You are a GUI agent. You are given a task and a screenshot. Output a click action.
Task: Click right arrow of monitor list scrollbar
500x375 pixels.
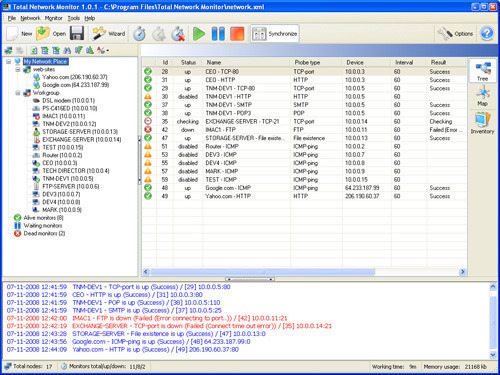[462, 272]
